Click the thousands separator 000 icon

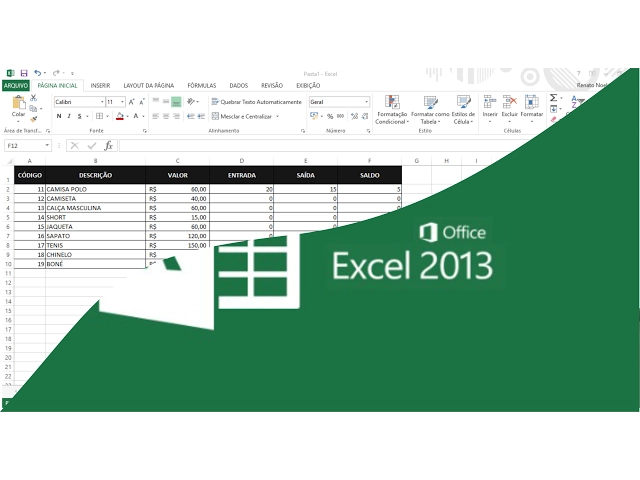[x=340, y=117]
